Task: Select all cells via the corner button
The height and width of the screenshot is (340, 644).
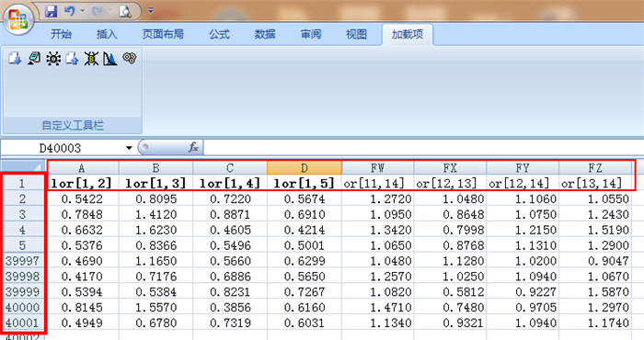Action: [x=23, y=167]
